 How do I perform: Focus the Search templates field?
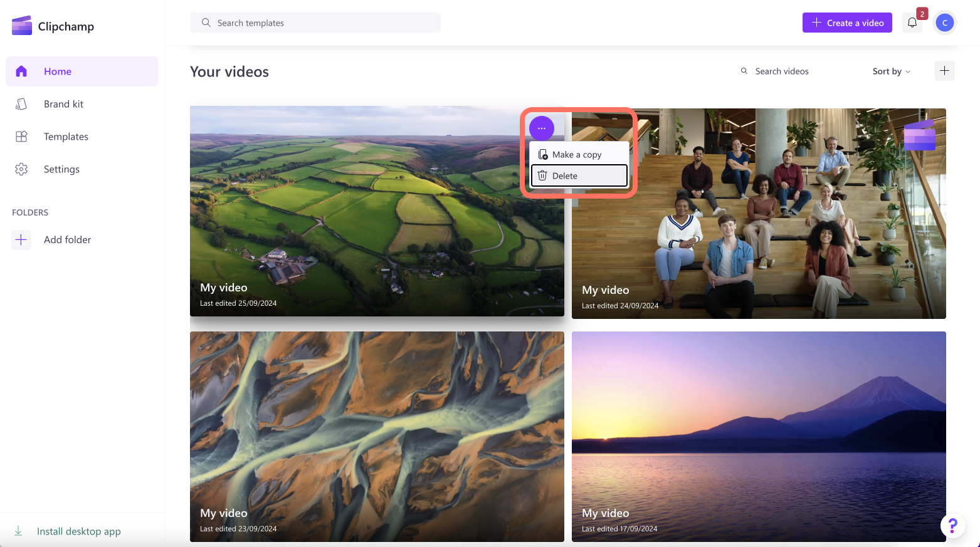[315, 23]
